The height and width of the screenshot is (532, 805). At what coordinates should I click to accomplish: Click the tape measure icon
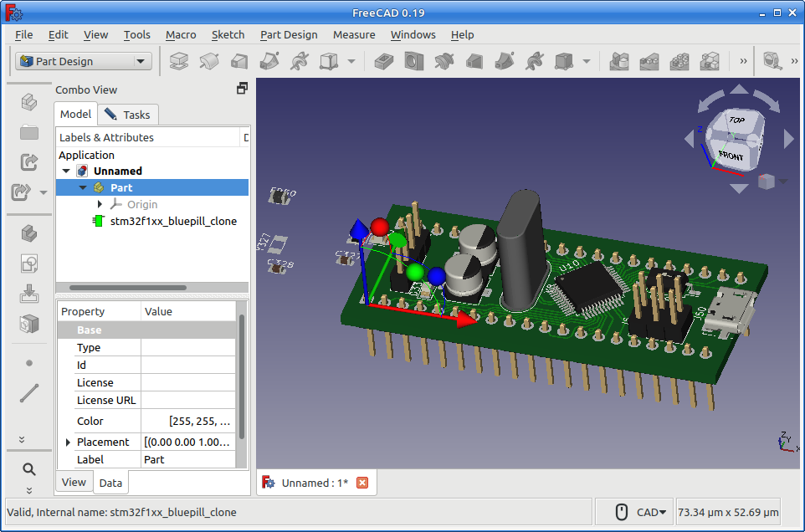click(772, 62)
